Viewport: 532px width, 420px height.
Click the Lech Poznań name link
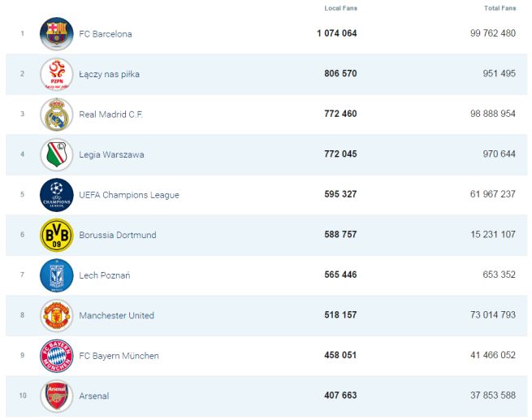(105, 275)
